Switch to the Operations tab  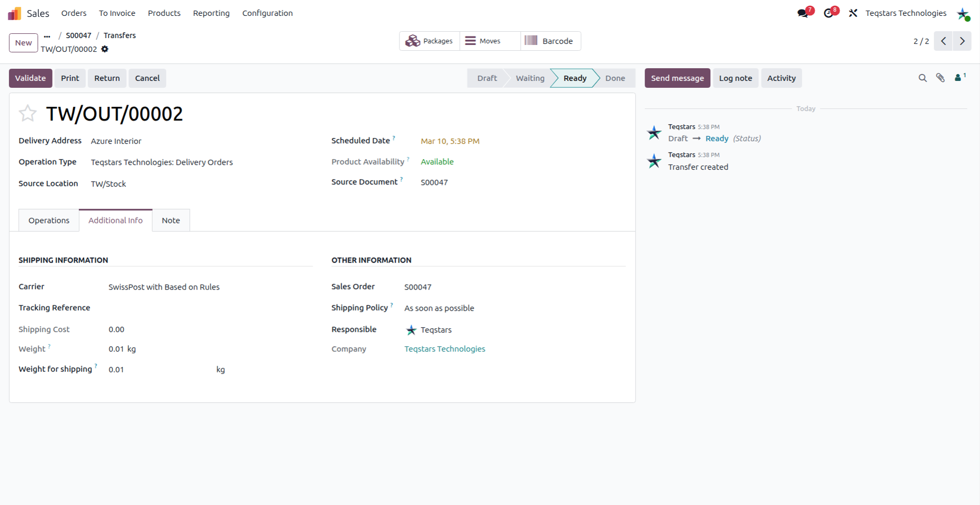(x=49, y=220)
